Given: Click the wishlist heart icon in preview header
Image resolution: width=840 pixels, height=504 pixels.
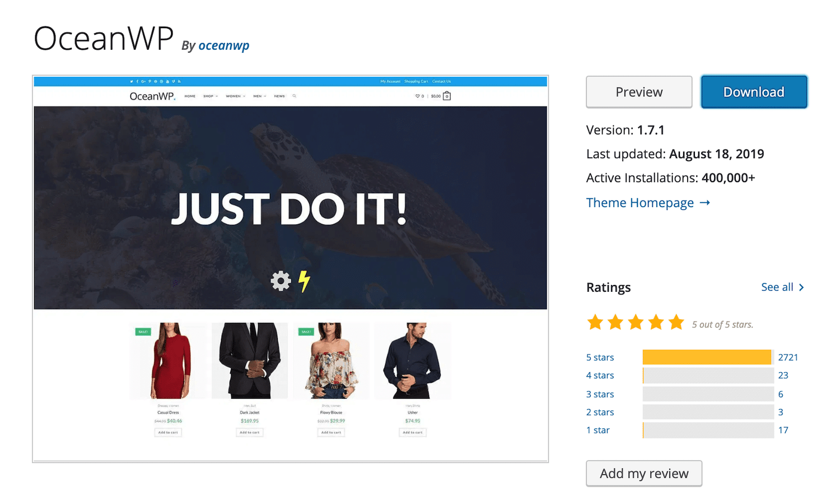Looking at the screenshot, I should [417, 96].
